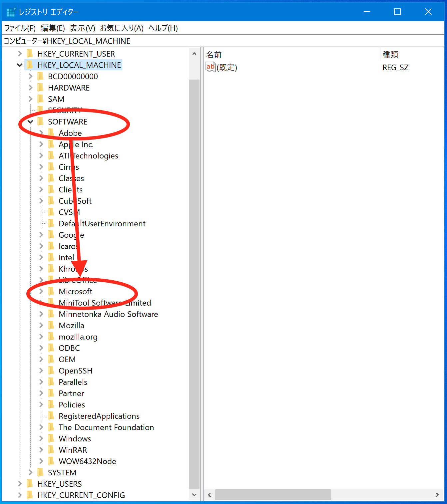
Task: Expand the HKEY_USERS key
Action: tap(20, 484)
